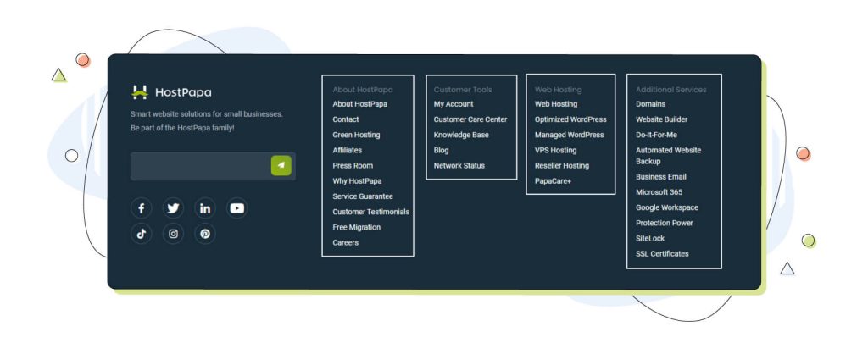868x343 pixels.
Task: Open the Do-It-For-Me link
Action: tap(657, 135)
